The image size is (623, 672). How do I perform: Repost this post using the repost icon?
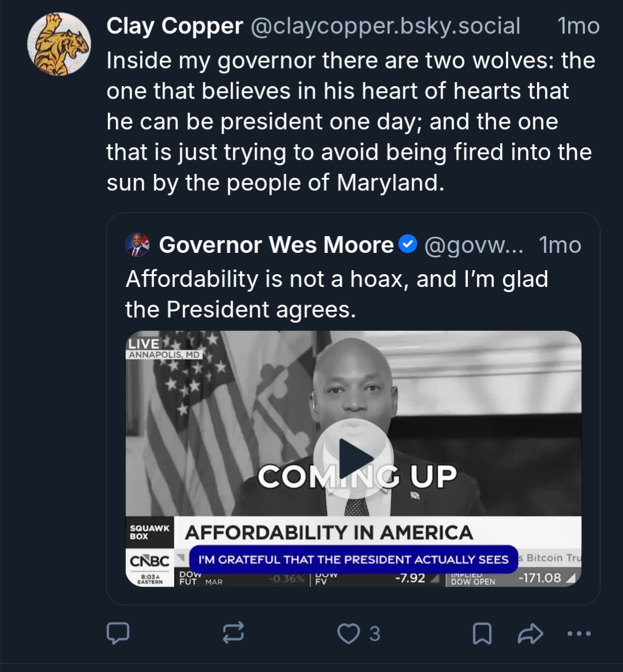(233, 633)
